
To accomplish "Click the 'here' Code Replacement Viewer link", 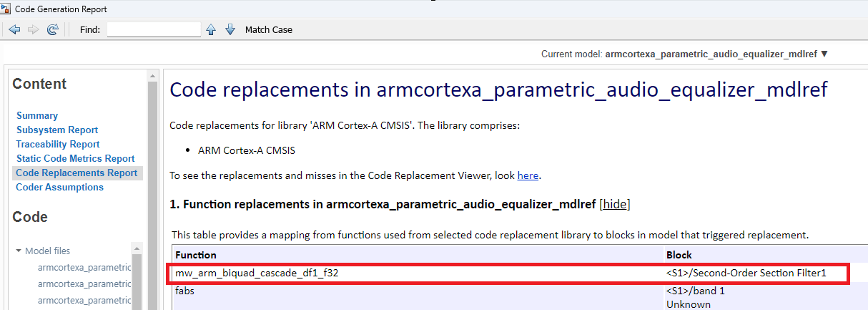I will click(528, 175).
